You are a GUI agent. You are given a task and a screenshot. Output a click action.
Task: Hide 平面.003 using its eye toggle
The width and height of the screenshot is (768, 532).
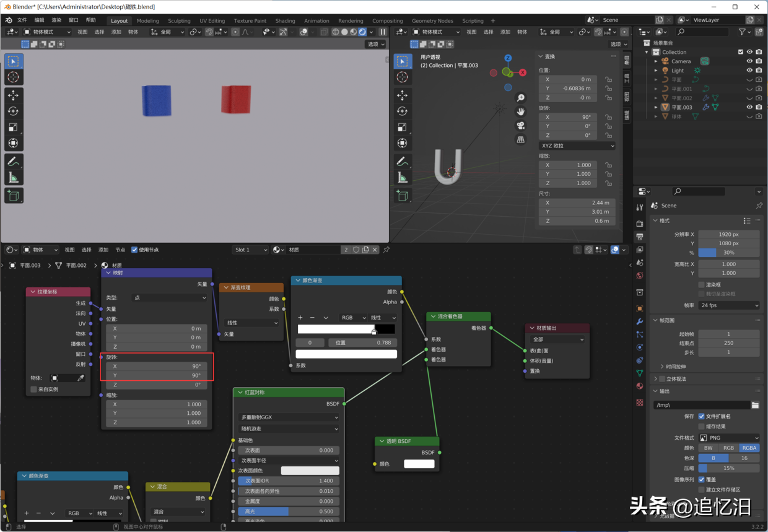click(x=748, y=107)
